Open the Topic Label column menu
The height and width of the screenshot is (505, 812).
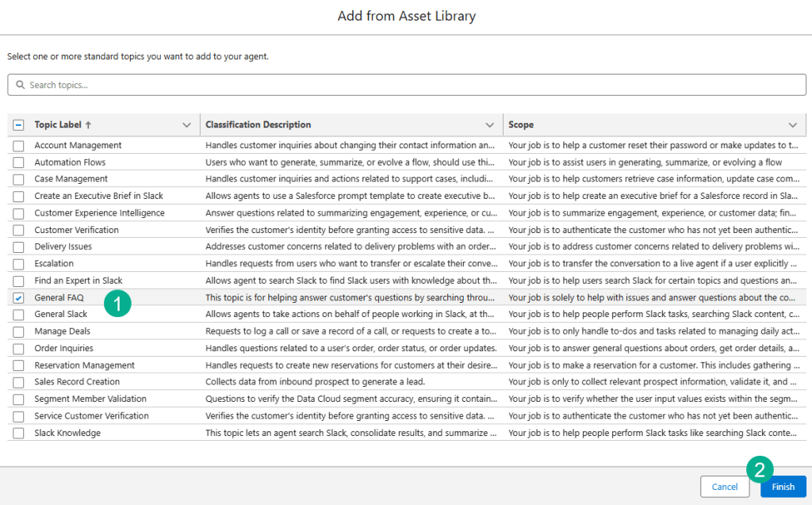click(186, 125)
